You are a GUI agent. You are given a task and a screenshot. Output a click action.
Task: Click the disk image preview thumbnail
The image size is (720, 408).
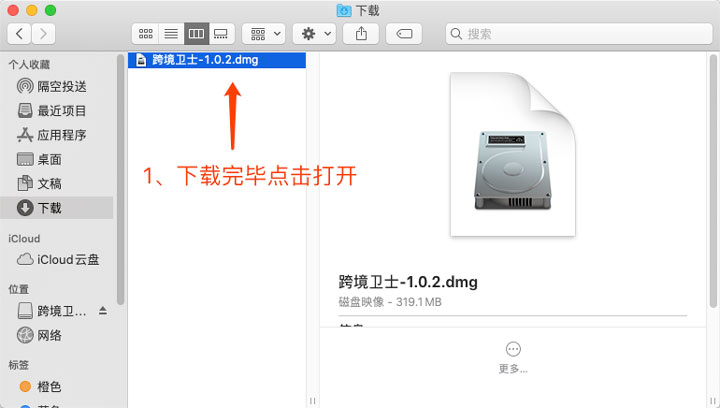513,155
